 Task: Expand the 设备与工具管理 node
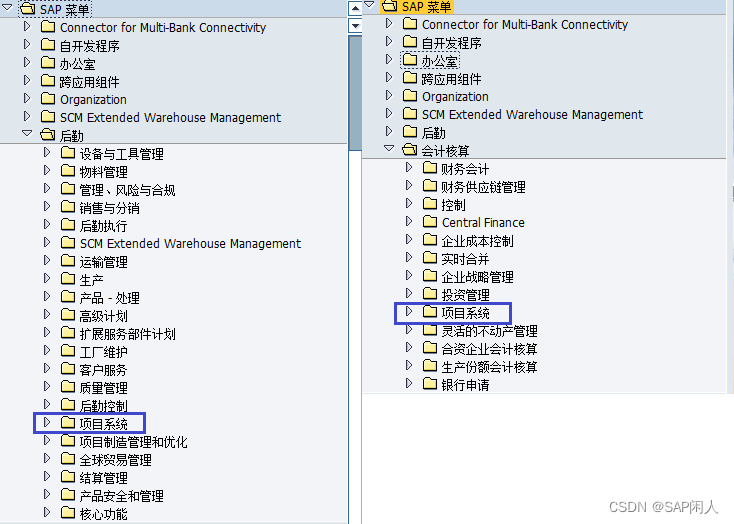(47, 153)
